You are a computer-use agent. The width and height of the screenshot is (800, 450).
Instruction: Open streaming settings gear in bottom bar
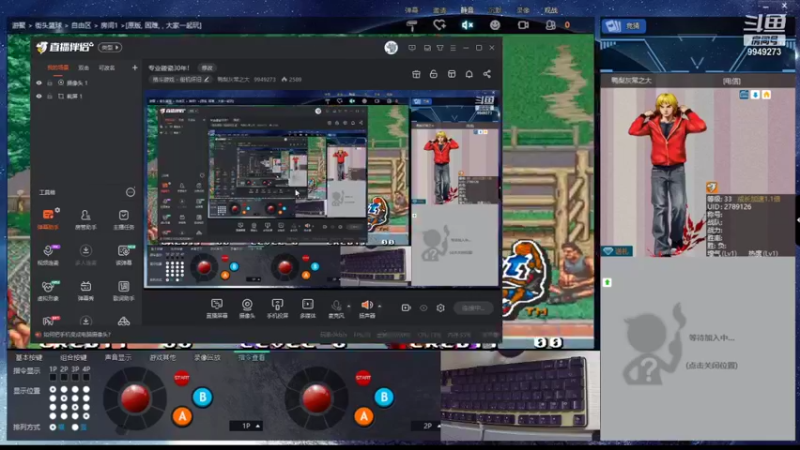tap(440, 308)
